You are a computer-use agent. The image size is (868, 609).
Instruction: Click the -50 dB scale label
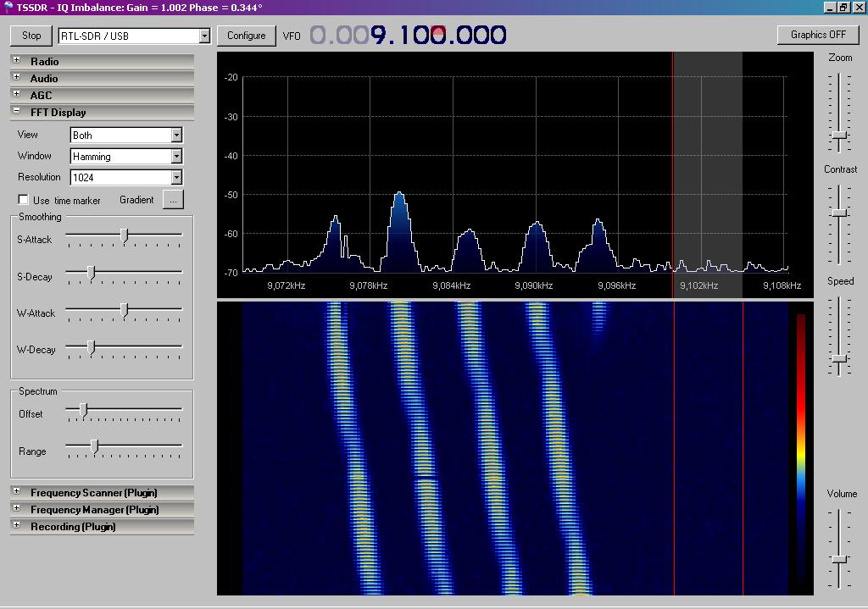[x=231, y=195]
